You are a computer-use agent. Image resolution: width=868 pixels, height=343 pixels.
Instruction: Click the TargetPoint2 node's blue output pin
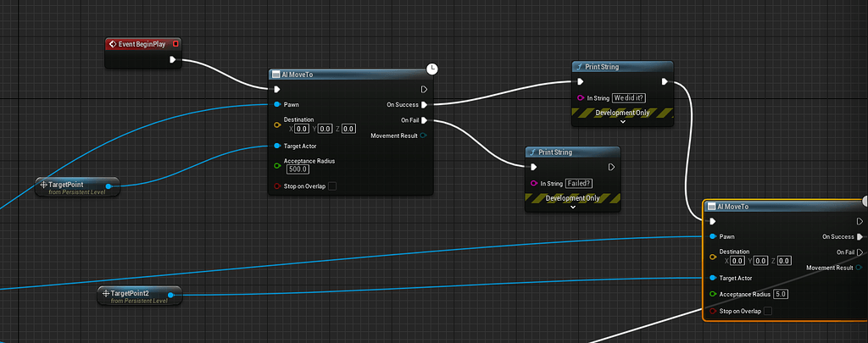point(173,295)
